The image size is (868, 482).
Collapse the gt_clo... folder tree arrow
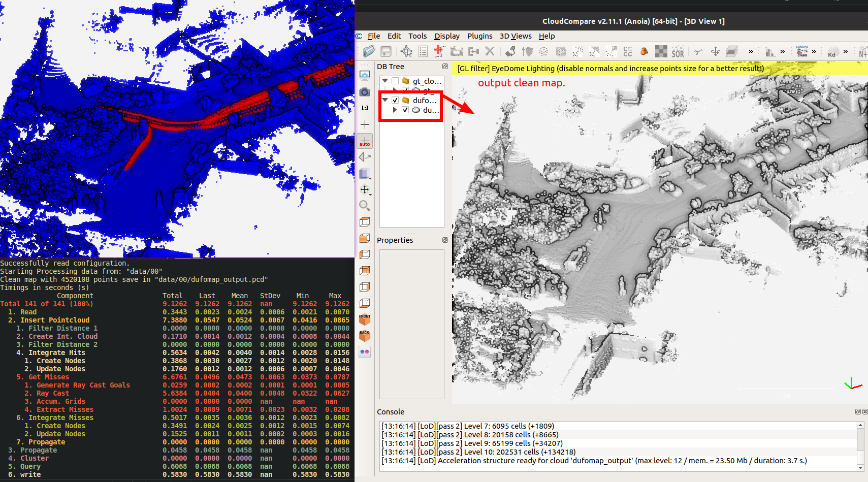[x=385, y=81]
